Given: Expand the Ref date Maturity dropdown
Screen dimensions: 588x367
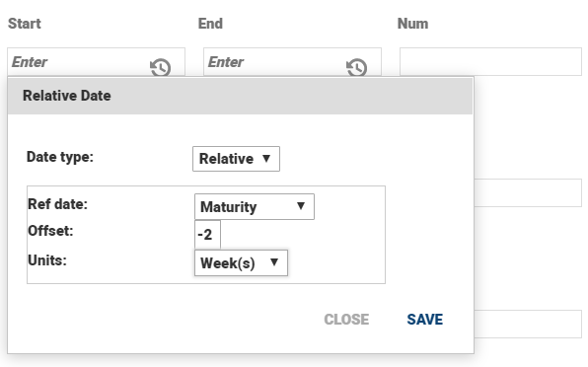Looking at the screenshot, I should pos(255,206).
